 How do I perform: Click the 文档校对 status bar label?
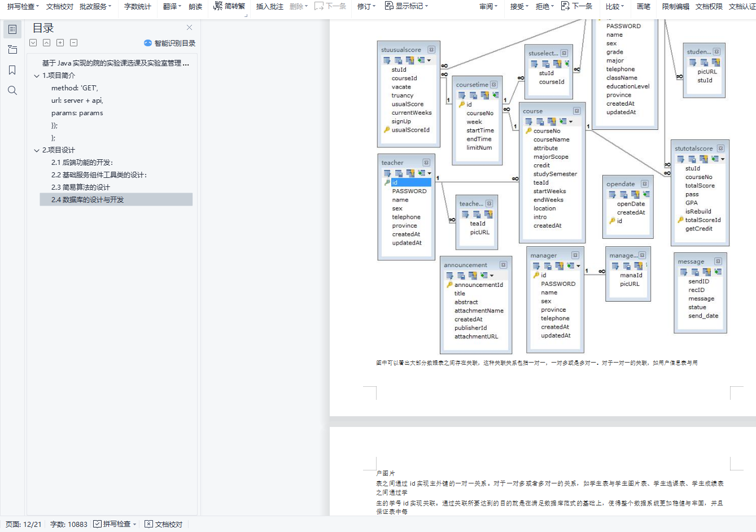pos(169,524)
